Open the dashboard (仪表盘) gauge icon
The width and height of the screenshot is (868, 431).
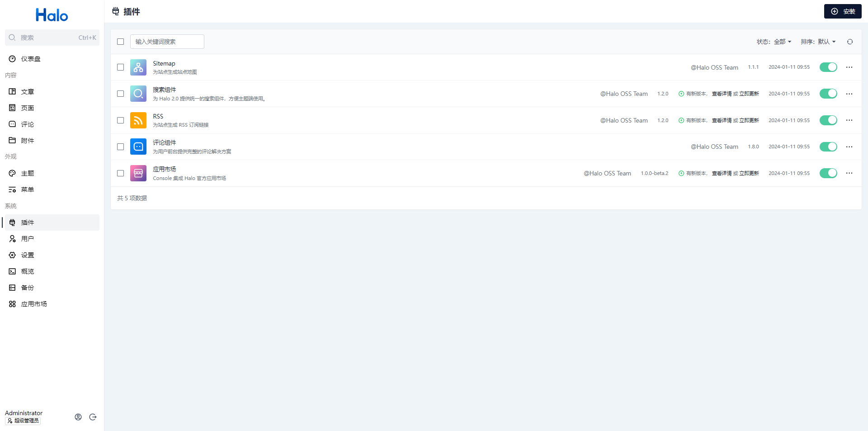[12, 59]
